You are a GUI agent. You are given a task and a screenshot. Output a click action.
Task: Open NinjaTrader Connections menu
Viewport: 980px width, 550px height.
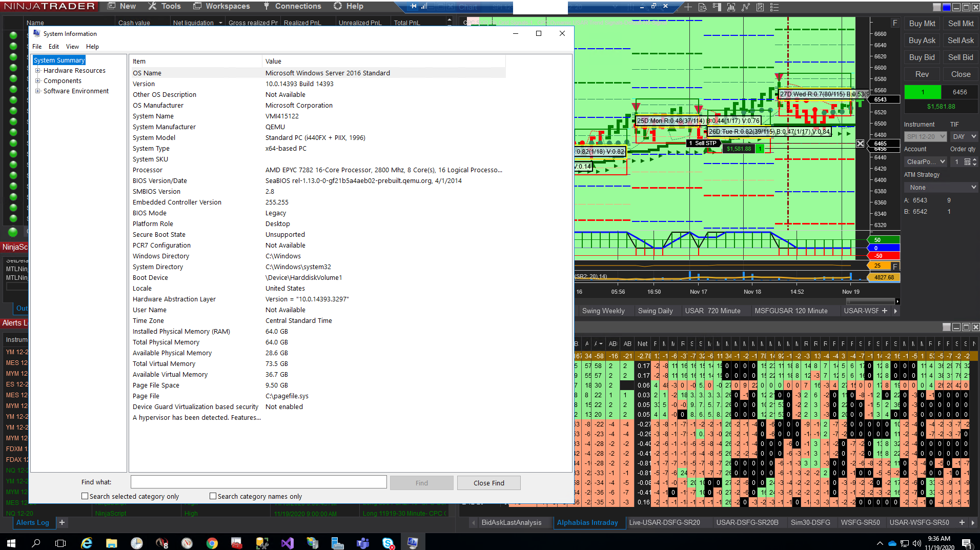[292, 6]
